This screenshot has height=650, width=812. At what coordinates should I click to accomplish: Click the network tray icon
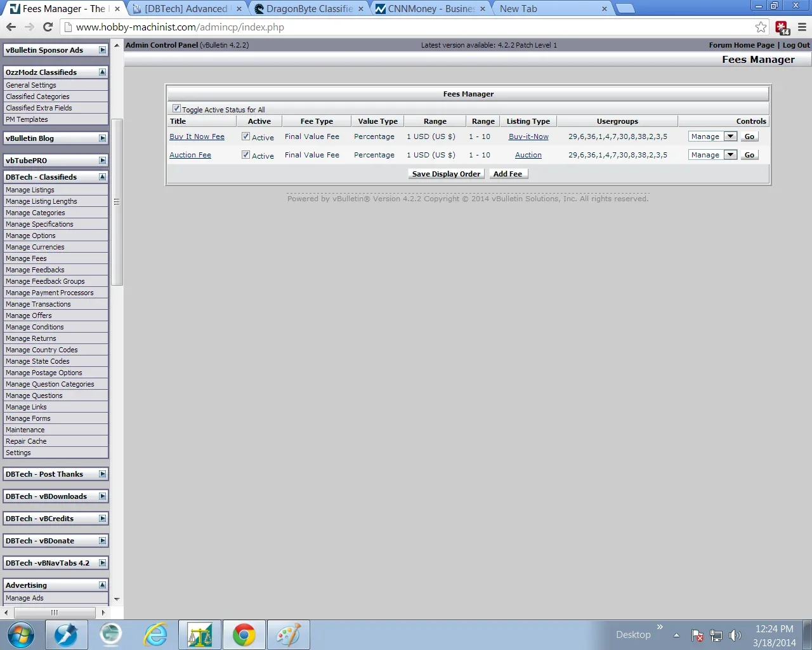tap(716, 635)
